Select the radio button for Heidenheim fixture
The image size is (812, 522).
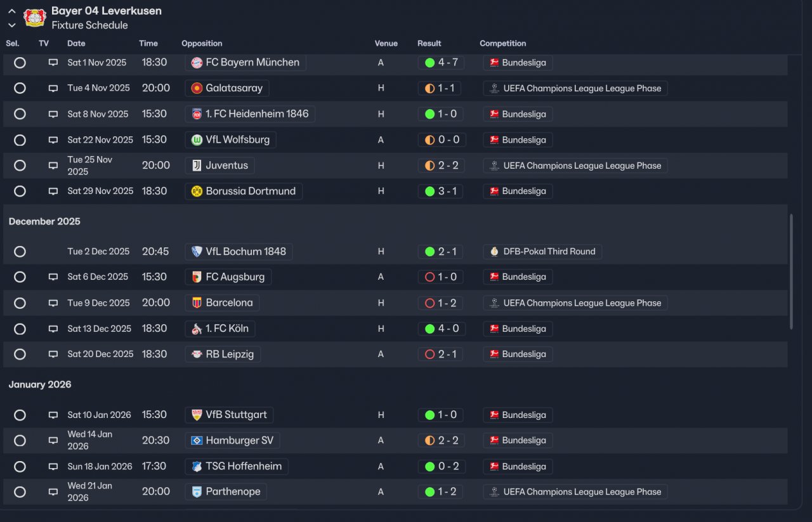coord(20,114)
